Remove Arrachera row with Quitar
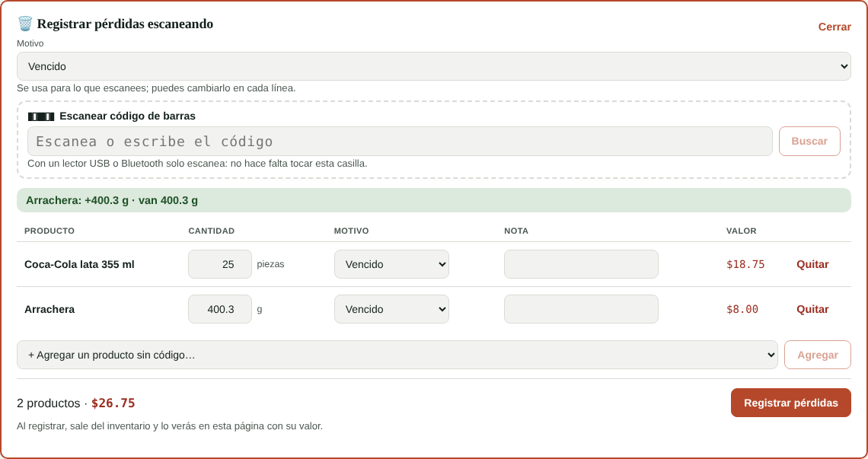Screen dimensions: 868x459 point(812,309)
